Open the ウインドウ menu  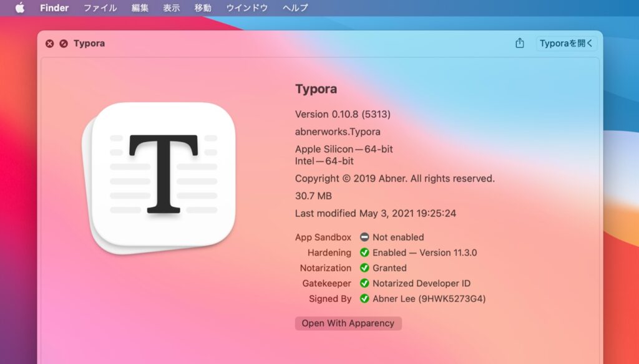(246, 7)
